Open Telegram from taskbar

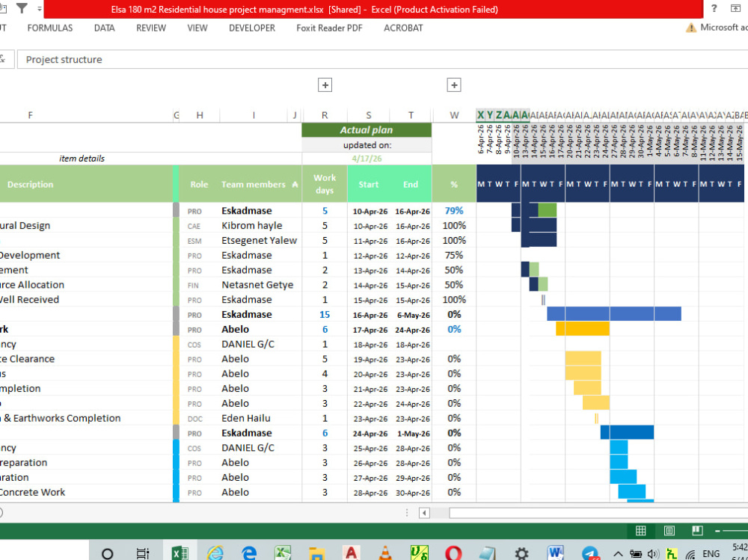(x=590, y=553)
